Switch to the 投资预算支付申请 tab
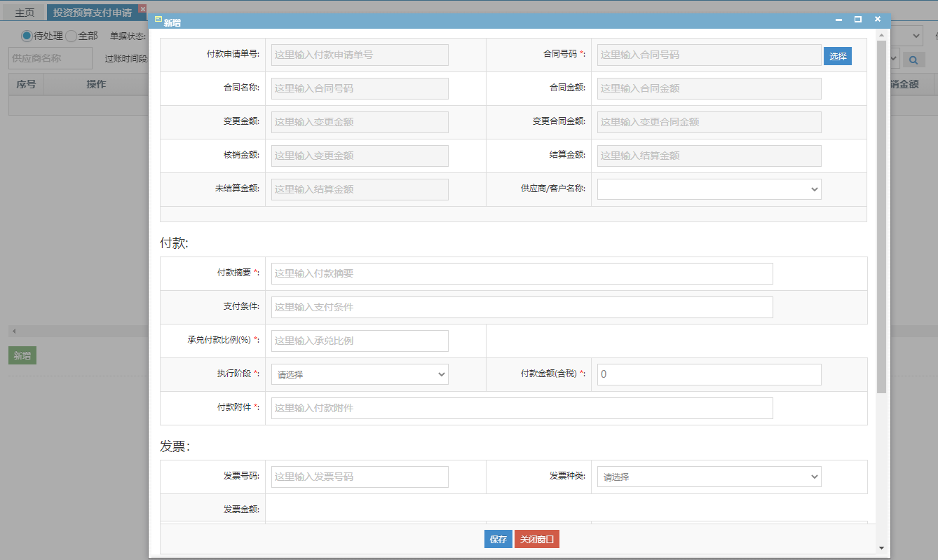Screen dimensions: 938x560 92,13
